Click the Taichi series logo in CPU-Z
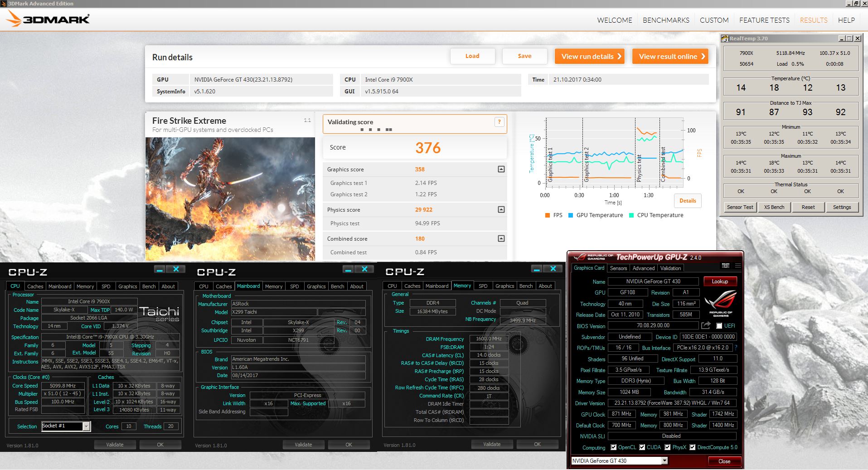 point(159,314)
